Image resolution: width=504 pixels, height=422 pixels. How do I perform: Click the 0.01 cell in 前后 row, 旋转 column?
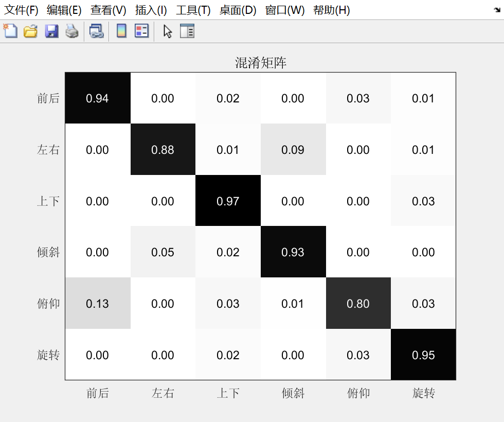[x=423, y=98]
